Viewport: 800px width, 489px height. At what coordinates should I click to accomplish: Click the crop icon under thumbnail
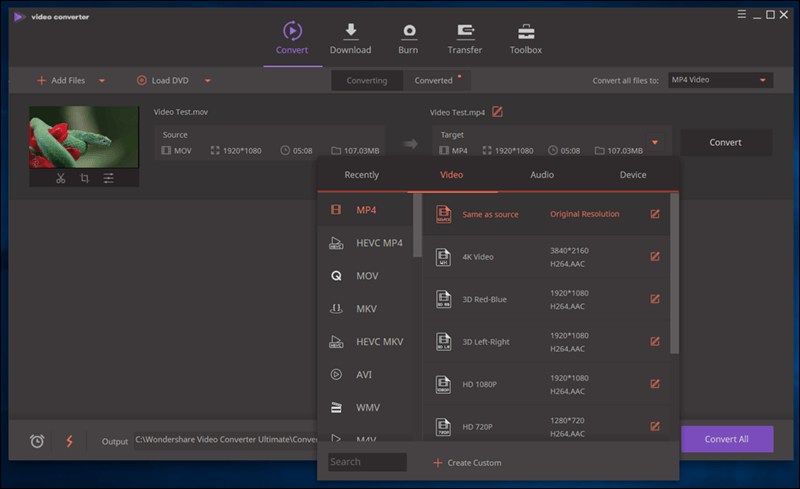point(84,178)
